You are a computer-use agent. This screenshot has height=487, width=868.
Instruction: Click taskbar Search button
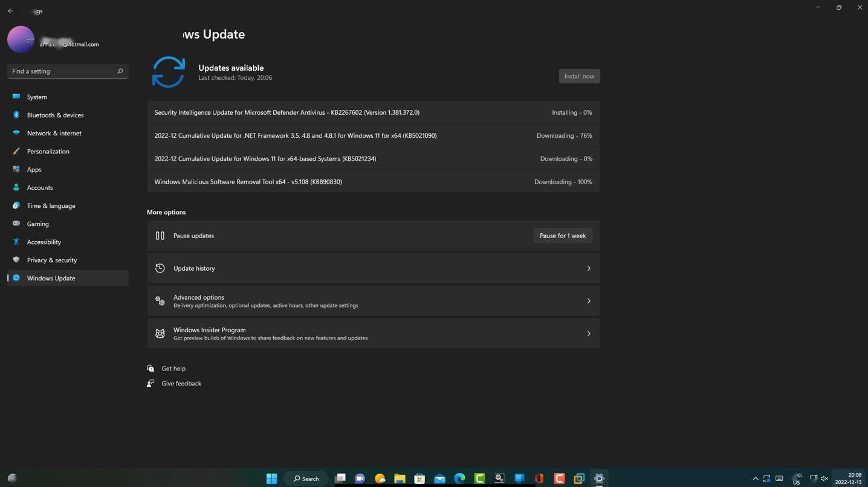306,479
